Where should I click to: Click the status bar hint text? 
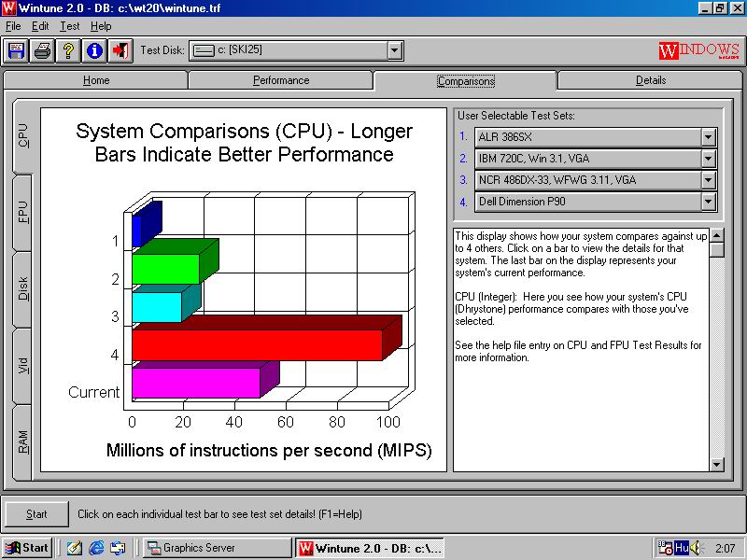[x=219, y=514]
